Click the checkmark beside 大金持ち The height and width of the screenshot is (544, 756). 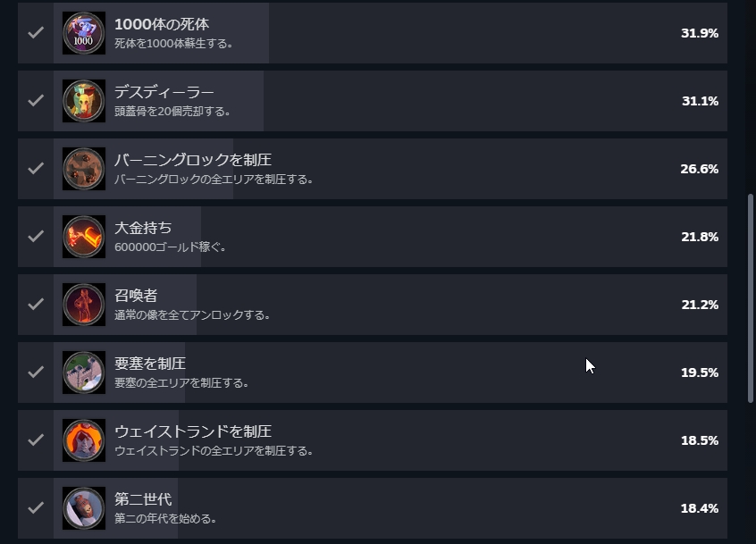pyautogui.click(x=36, y=237)
